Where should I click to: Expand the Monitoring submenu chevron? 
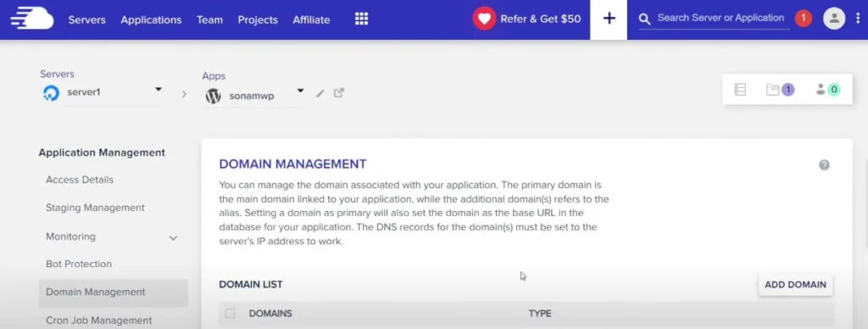(x=173, y=238)
